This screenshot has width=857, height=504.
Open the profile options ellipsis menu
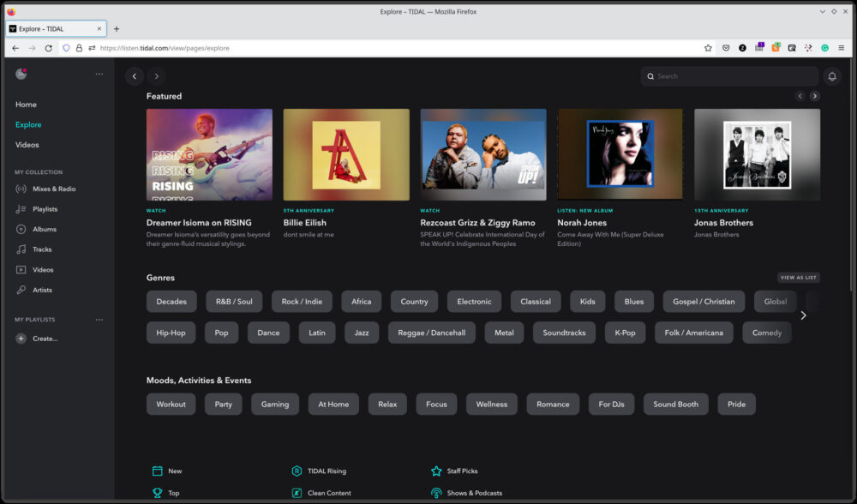point(99,74)
